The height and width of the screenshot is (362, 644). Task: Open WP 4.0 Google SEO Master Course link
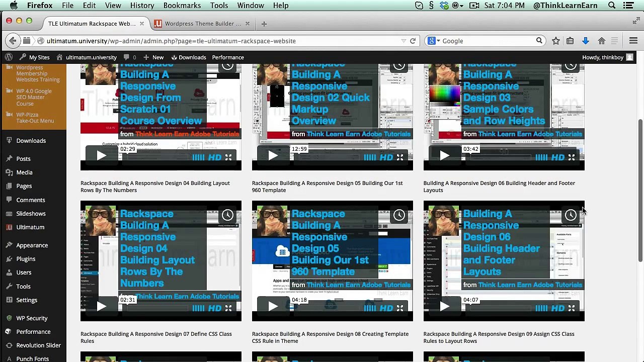pos(34,98)
